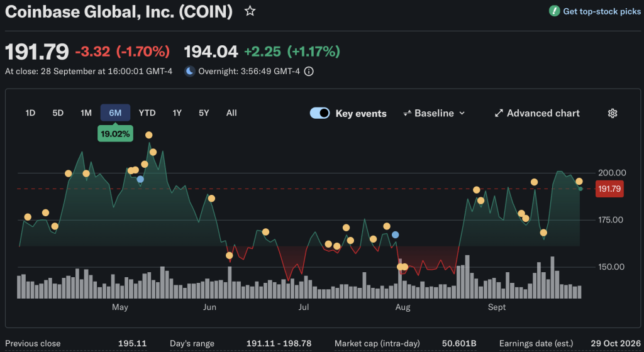Click the Day's range label
The image size is (644, 352).
click(192, 343)
